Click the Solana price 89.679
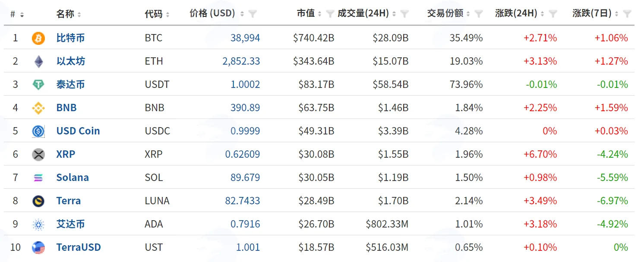This screenshot has height=262, width=644. (x=245, y=178)
